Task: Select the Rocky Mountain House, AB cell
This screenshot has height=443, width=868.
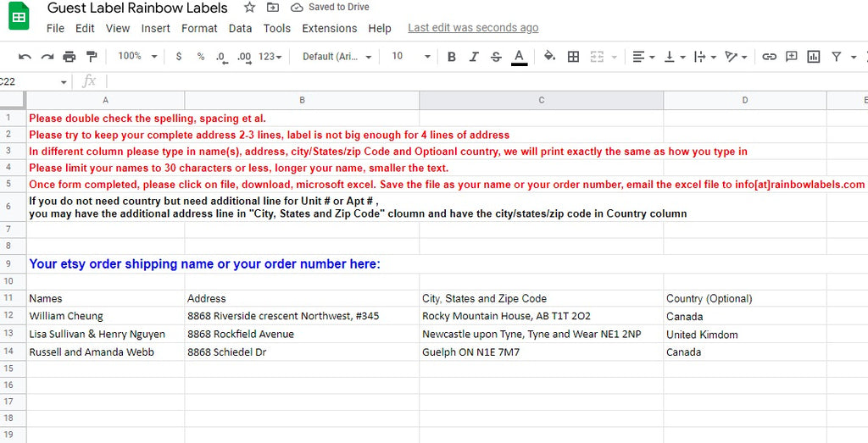Action: point(542,316)
